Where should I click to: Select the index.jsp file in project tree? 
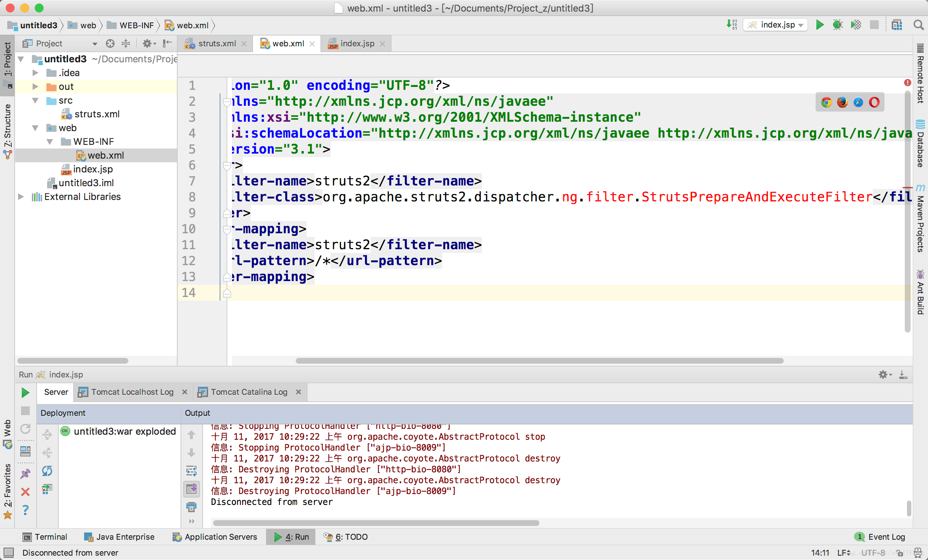pos(93,169)
